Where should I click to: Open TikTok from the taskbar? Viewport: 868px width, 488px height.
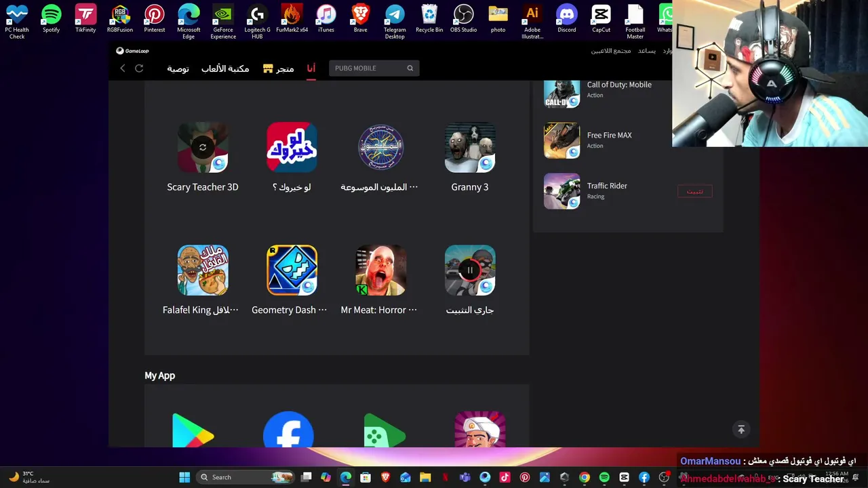[x=505, y=477]
